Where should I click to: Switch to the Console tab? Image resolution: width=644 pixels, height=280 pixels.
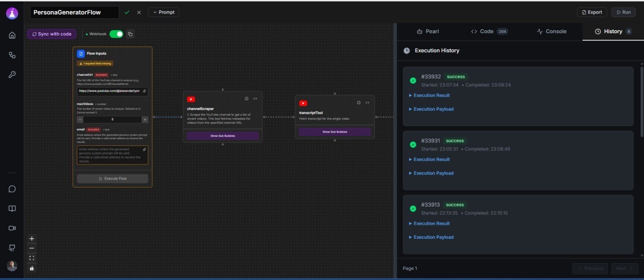pos(551,31)
